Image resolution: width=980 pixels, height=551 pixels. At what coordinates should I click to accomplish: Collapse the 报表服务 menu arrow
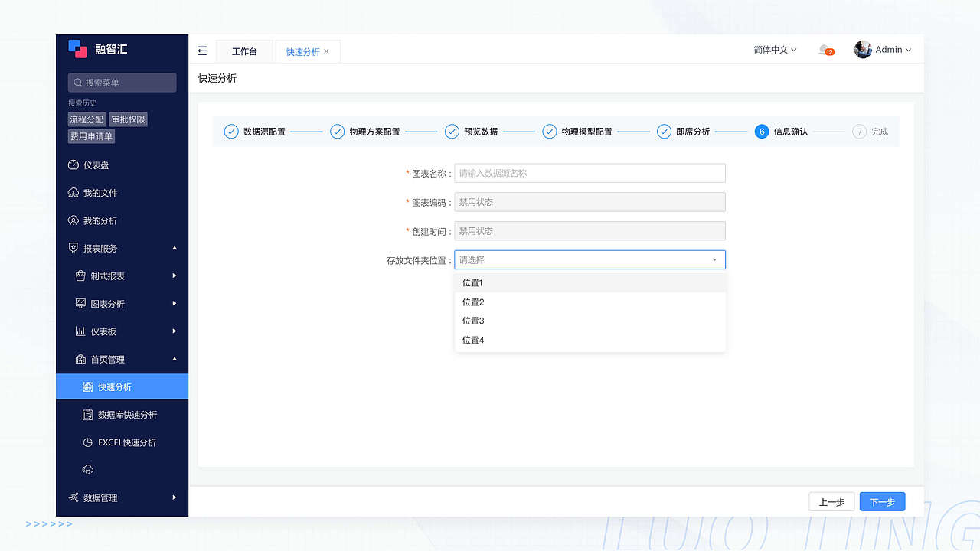click(175, 248)
